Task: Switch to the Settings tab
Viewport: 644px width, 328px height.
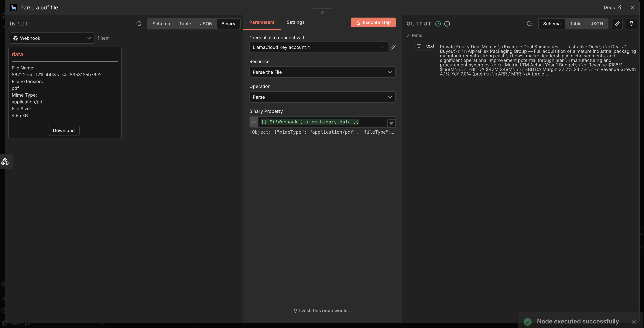Action: [x=296, y=22]
